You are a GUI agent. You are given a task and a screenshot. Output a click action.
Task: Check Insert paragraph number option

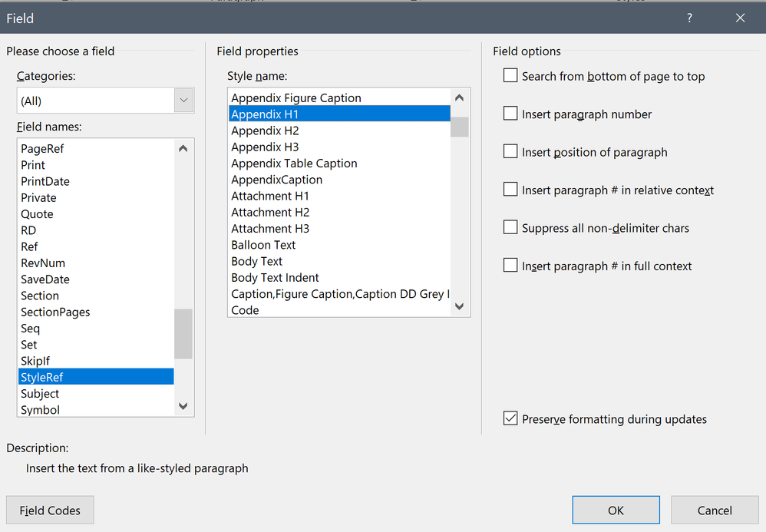click(x=510, y=114)
